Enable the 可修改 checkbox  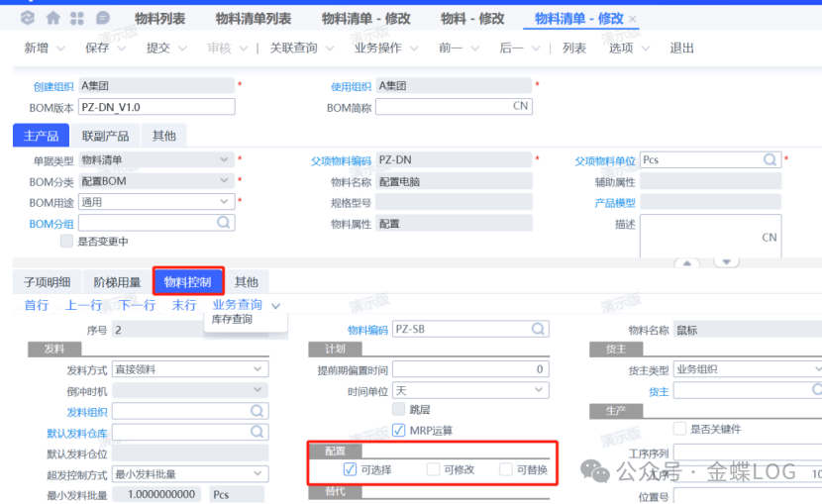point(433,469)
